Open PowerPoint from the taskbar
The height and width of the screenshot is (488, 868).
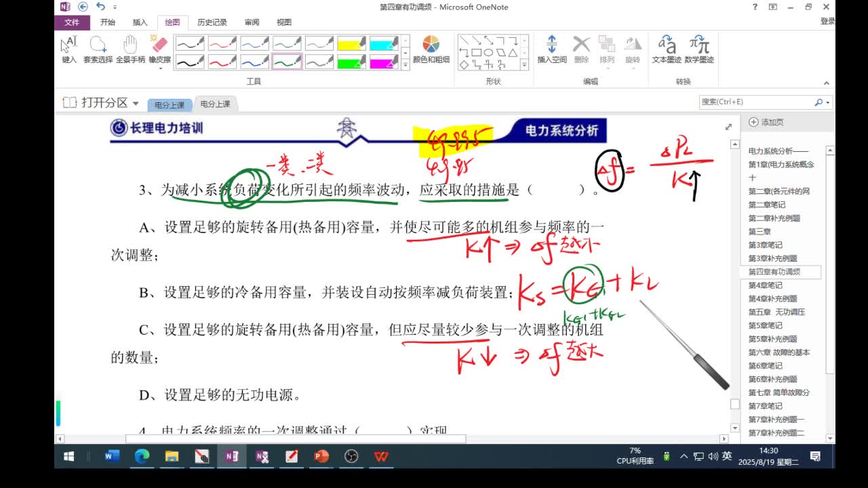point(321,457)
